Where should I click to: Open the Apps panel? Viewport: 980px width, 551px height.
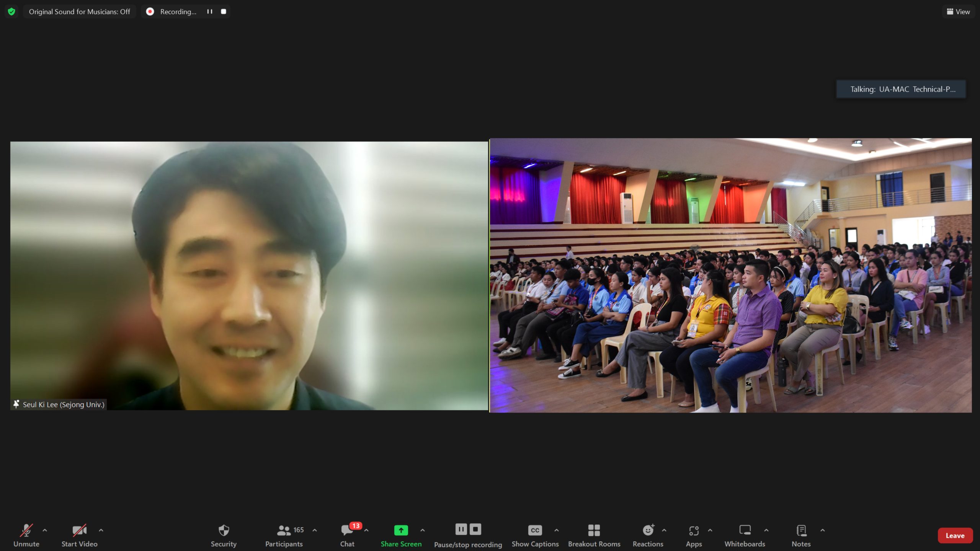pos(694,535)
